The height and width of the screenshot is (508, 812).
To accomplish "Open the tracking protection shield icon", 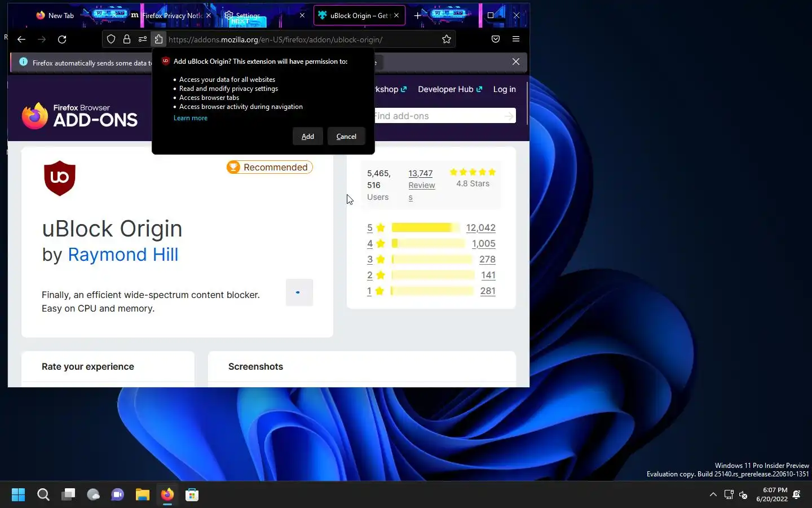I will click(111, 39).
